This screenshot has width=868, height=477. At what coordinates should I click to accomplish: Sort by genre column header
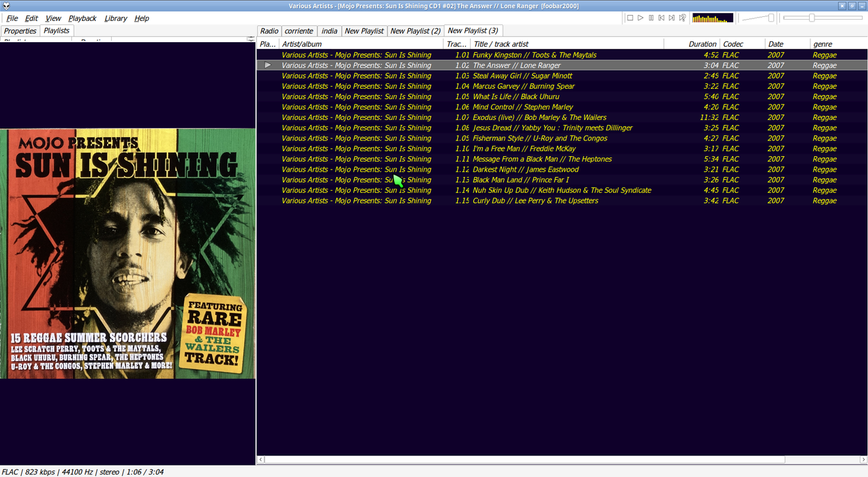(839, 44)
